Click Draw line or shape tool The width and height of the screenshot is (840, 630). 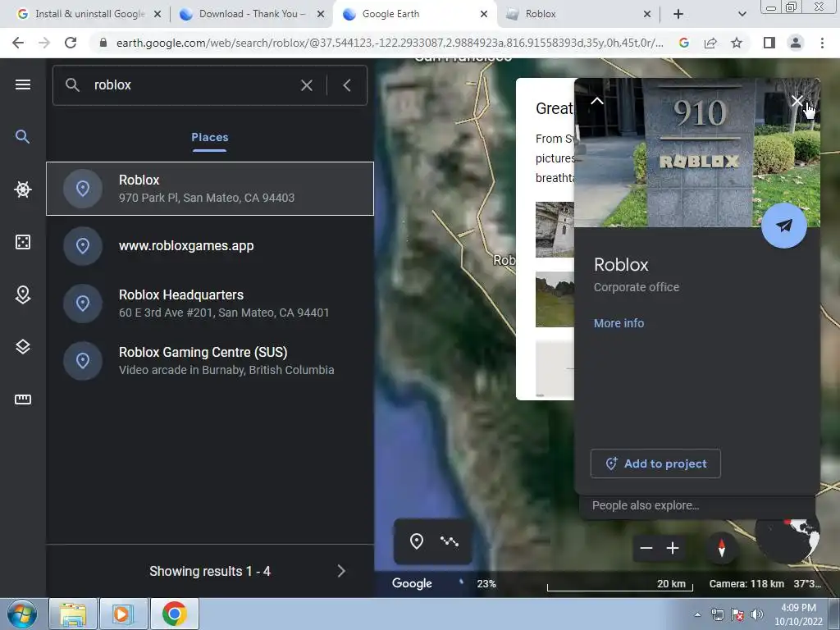pyautogui.click(x=450, y=541)
